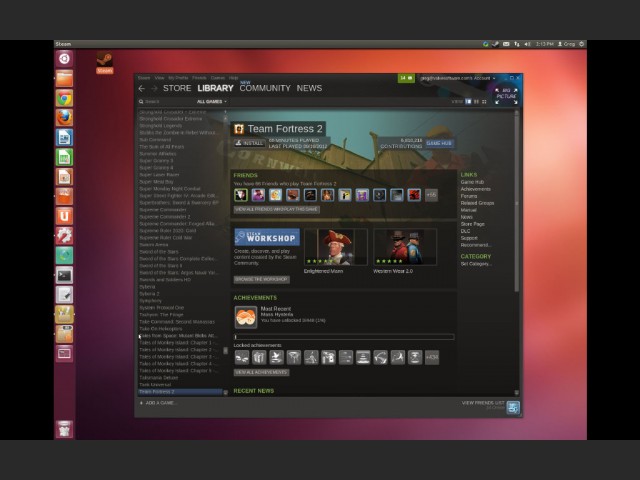Click VIEW ALL ACHIEVEMENTS button
640x480 pixels.
point(261,373)
